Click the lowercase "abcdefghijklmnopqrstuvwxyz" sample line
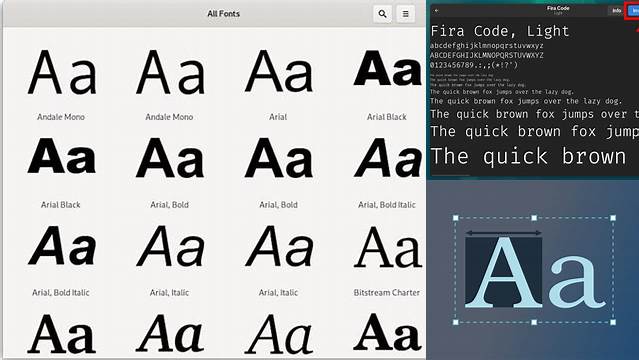Screen dimensions: 639x360 click(487, 45)
